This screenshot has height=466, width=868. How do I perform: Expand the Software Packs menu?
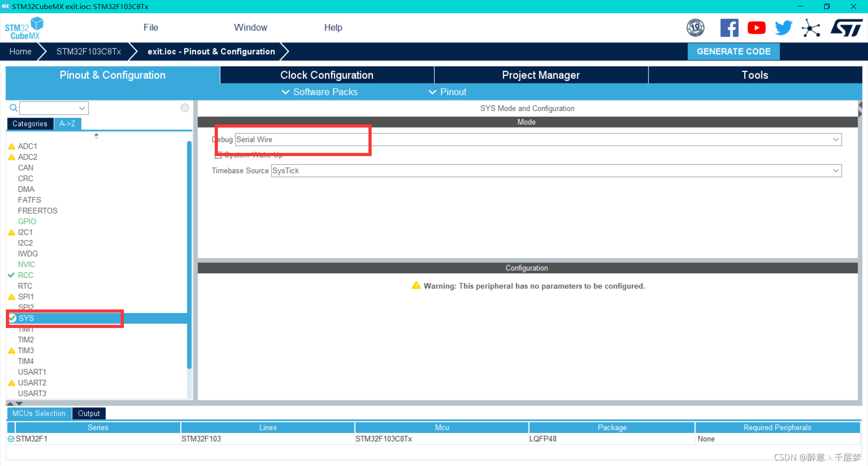[320, 92]
